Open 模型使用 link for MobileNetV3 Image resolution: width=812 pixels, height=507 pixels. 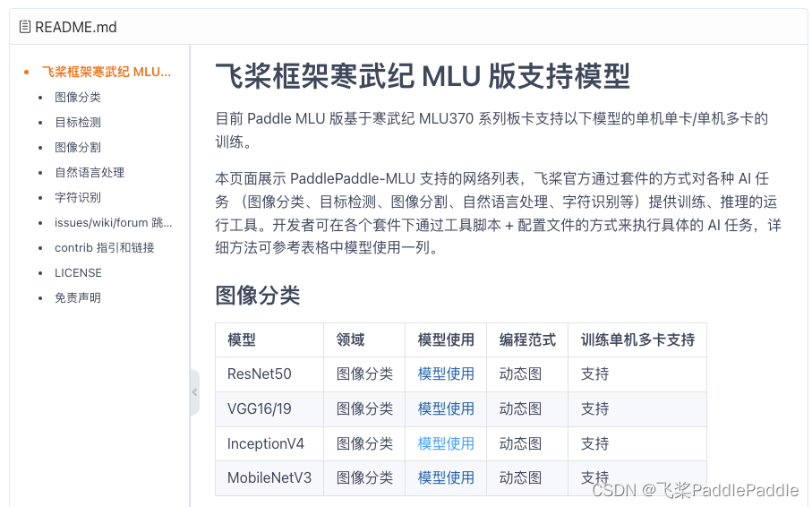pyautogui.click(x=446, y=477)
